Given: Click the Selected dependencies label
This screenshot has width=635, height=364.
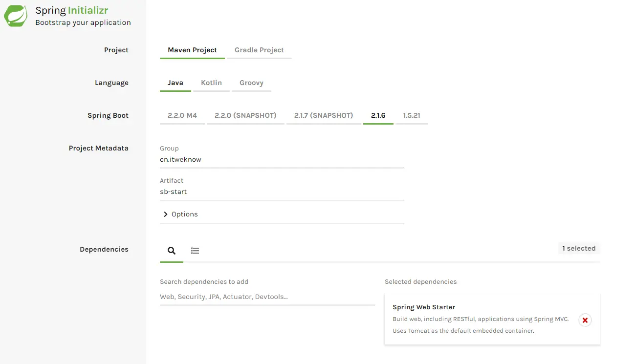Looking at the screenshot, I should (421, 281).
